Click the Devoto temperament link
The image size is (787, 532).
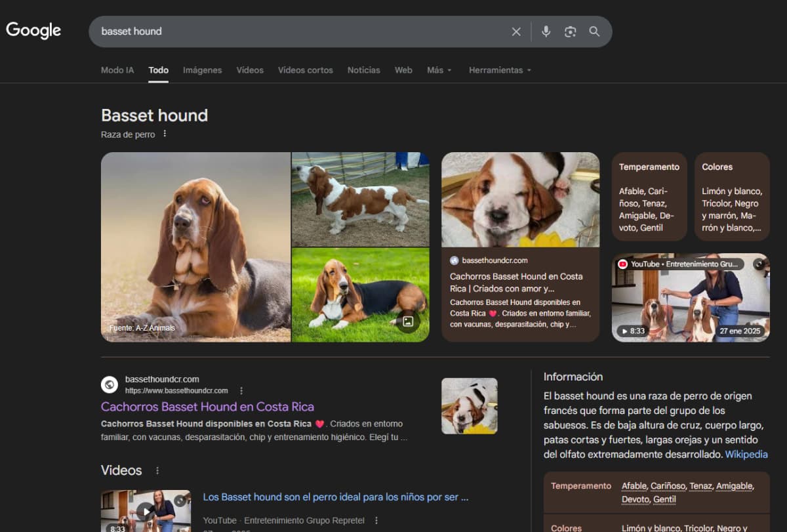636,499
